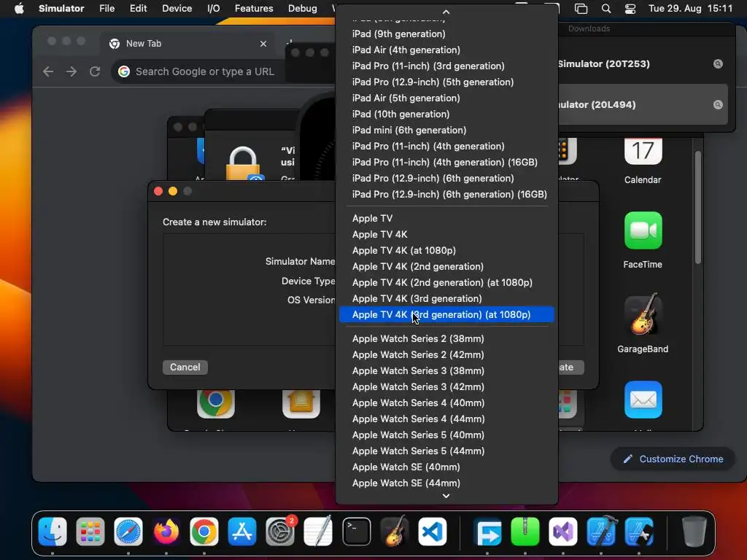The height and width of the screenshot is (560, 747).
Task: Open the App Store dock icon
Action: point(242,532)
